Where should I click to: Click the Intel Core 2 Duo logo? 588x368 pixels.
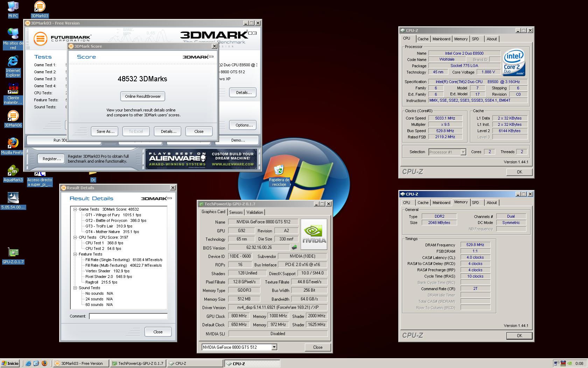tap(514, 63)
